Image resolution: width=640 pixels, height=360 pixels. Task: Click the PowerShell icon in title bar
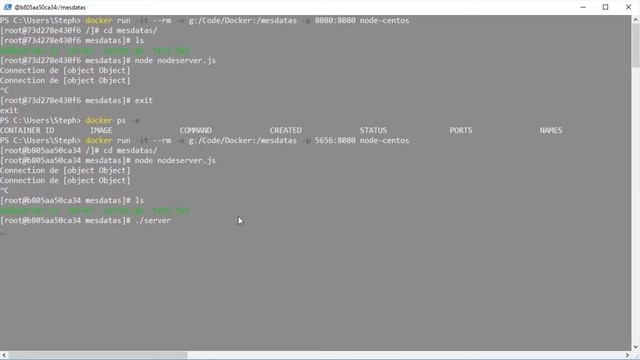[x=7, y=7]
